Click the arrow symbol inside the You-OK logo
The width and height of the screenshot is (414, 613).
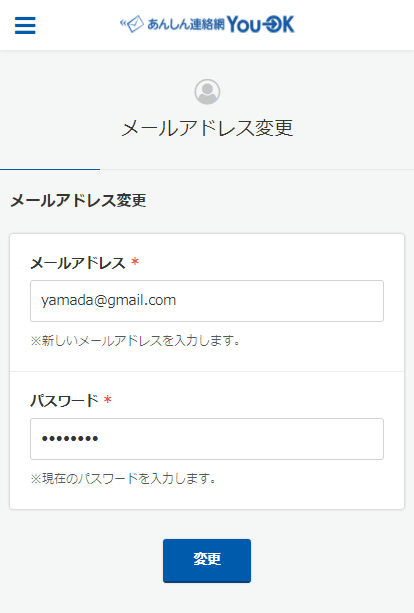(271, 25)
